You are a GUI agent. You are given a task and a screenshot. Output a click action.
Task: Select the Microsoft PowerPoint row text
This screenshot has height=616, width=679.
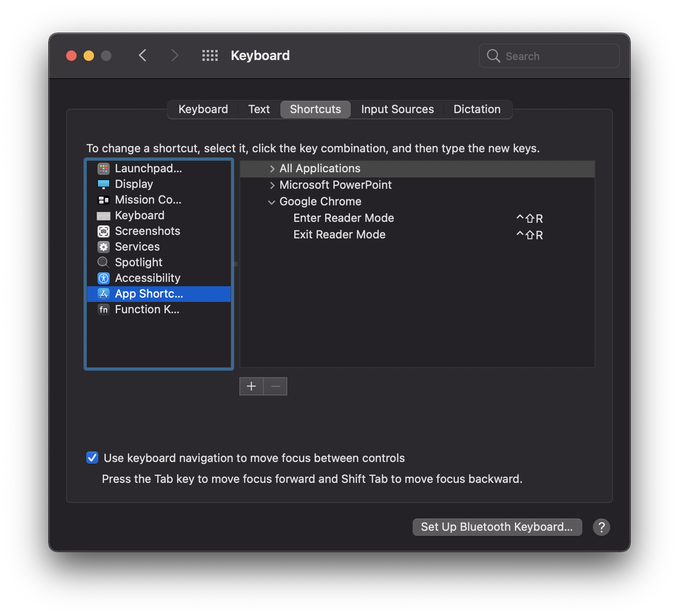point(336,185)
